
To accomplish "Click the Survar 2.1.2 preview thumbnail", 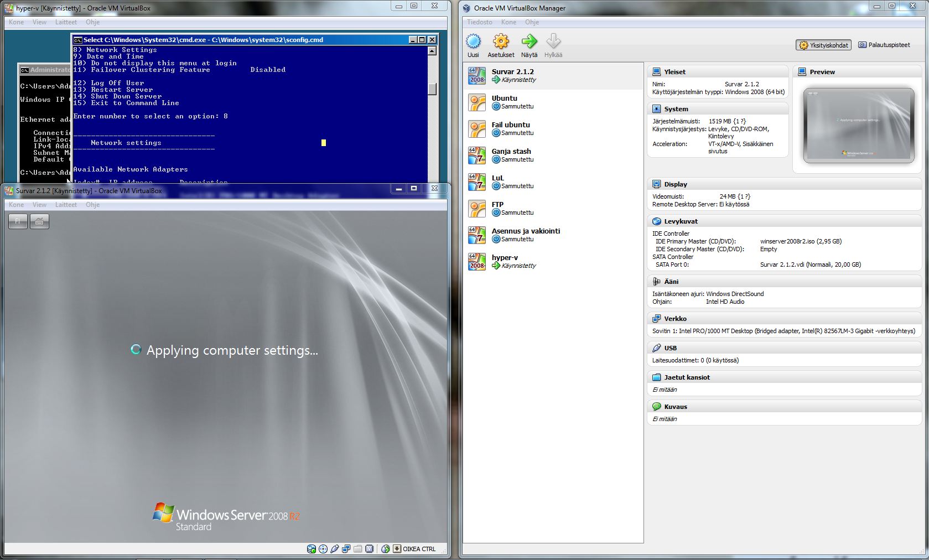I will pyautogui.click(x=858, y=126).
